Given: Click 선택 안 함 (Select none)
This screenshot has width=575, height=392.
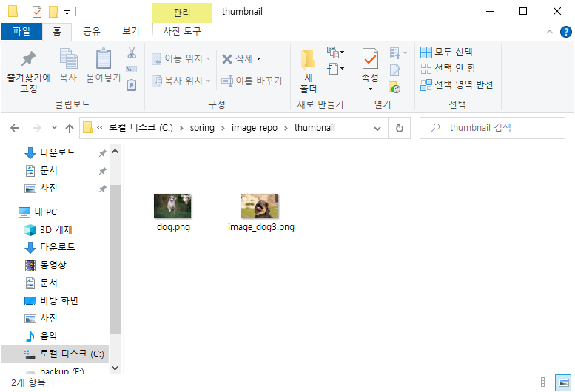Looking at the screenshot, I should (448, 68).
